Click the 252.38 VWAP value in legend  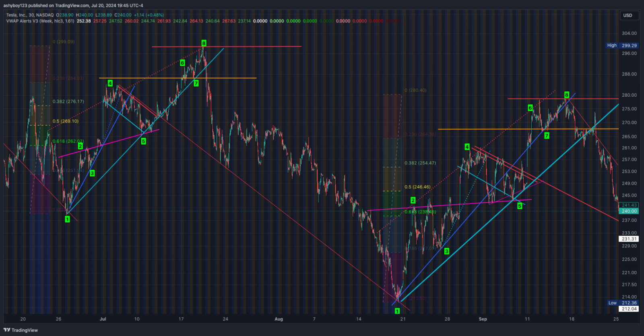(84, 21)
